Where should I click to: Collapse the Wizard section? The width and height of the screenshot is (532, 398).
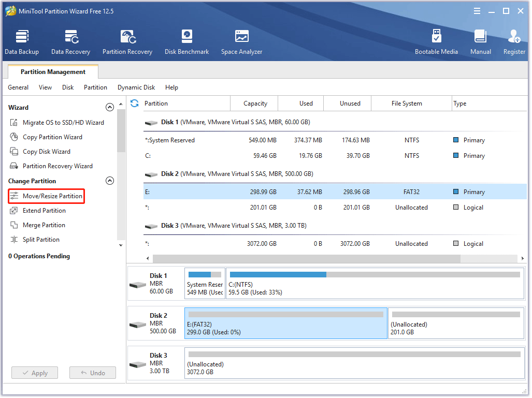[110, 108]
